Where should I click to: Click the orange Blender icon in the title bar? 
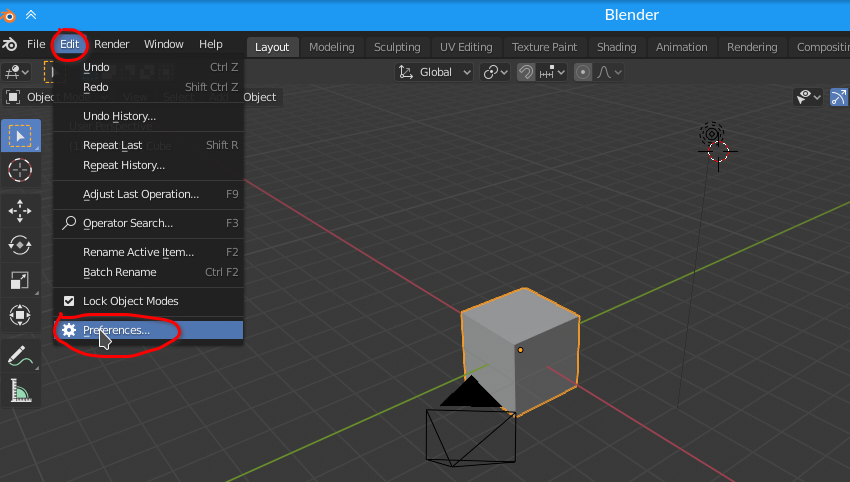7,16
